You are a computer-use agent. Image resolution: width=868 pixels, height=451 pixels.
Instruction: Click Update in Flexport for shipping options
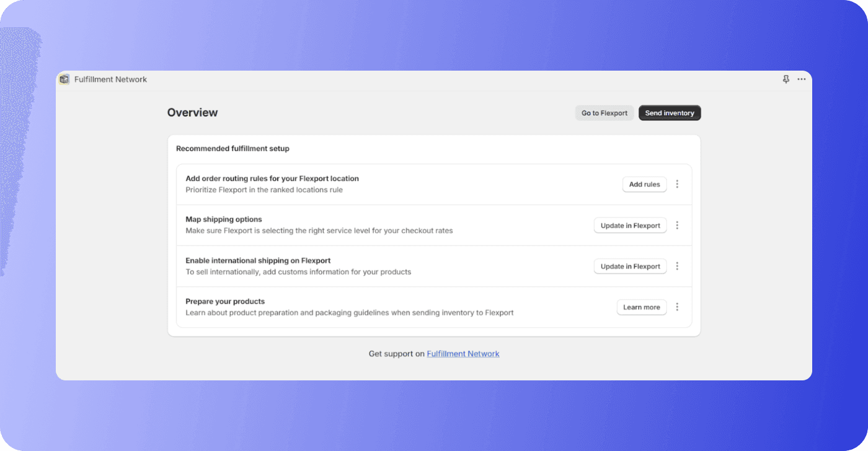(x=630, y=225)
